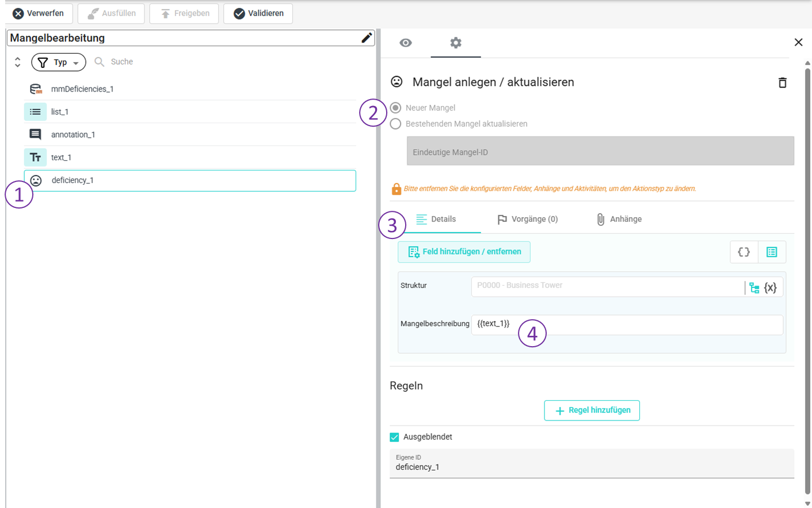The width and height of the screenshot is (812, 508).
Task: Click the magnifier search icon
Action: coord(99,62)
